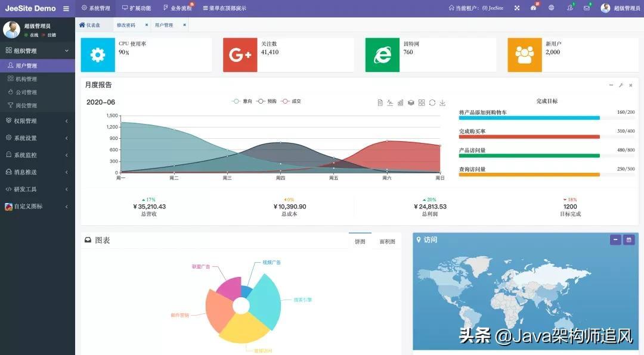
Task: Click the fullscreen icon in the top bar
Action: pos(517,8)
